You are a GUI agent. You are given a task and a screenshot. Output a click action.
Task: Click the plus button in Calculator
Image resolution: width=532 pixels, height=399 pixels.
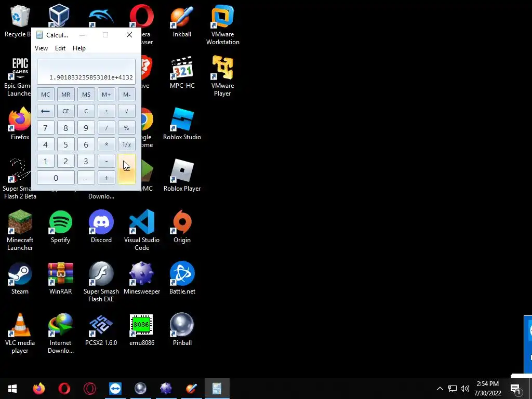click(106, 178)
